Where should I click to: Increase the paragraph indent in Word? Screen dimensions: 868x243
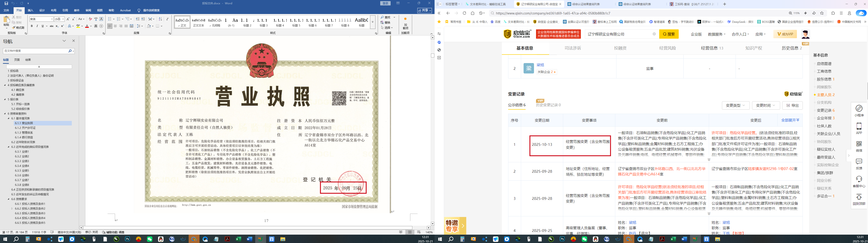tap(143, 19)
